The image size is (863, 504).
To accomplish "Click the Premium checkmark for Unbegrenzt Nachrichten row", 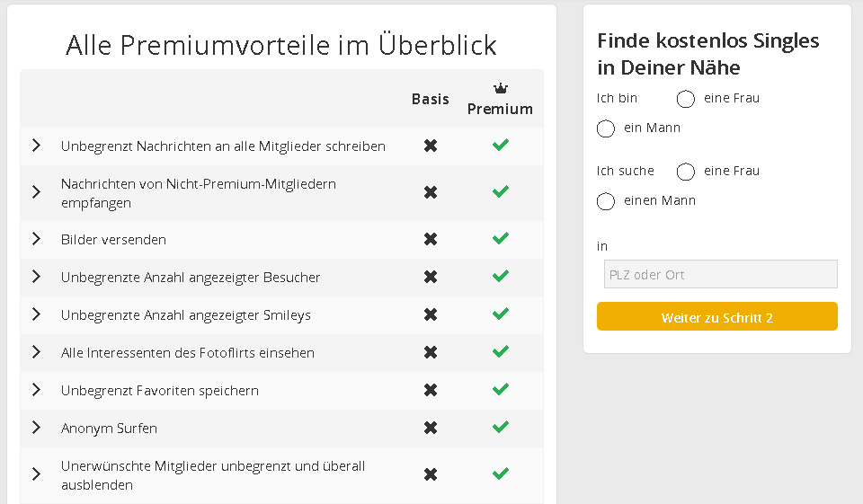I will pos(501,145).
